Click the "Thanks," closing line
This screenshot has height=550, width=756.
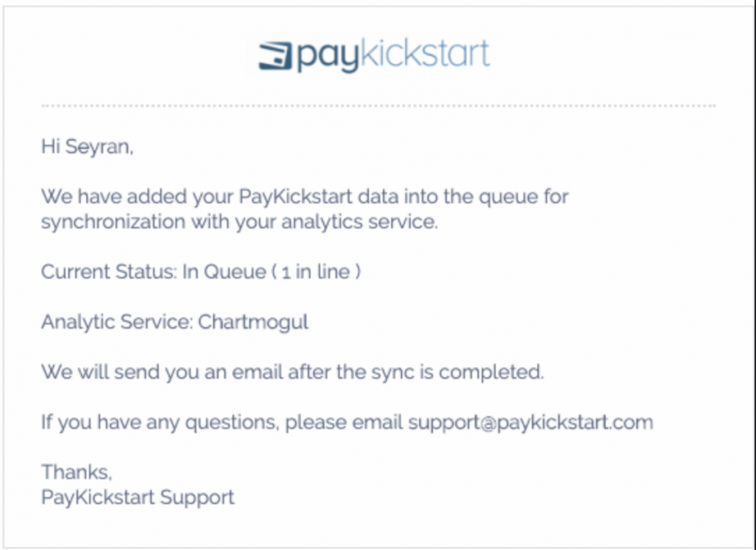click(x=76, y=472)
